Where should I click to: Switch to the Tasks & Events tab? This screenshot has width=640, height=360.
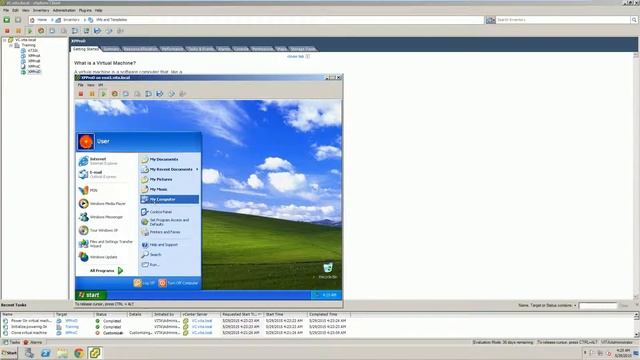(200, 49)
